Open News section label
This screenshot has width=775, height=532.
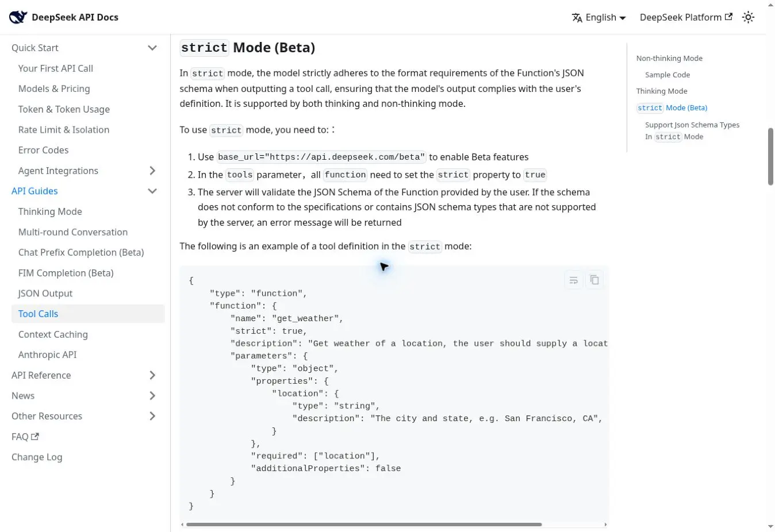pyautogui.click(x=23, y=396)
